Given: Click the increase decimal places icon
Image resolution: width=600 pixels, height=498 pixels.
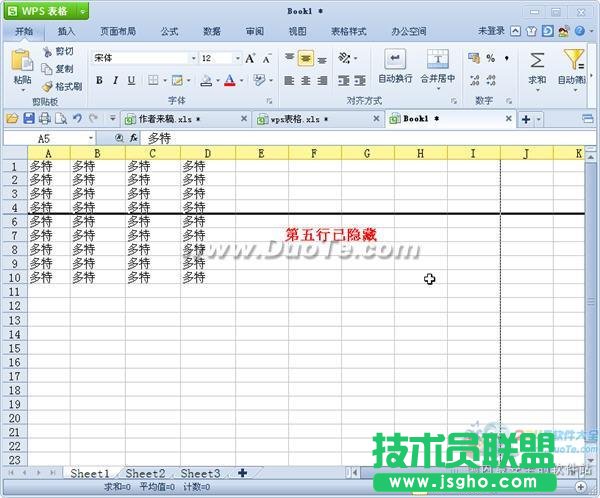Looking at the screenshot, I should coord(474,80).
